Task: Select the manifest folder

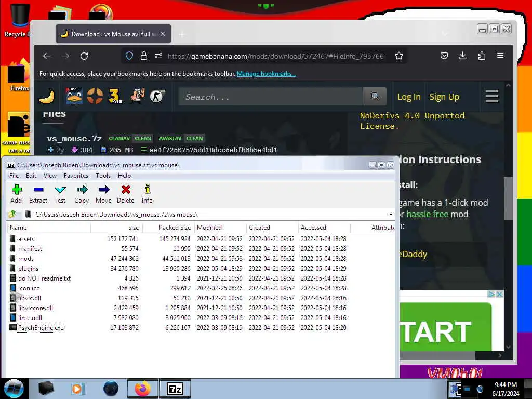Action: pyautogui.click(x=30, y=249)
